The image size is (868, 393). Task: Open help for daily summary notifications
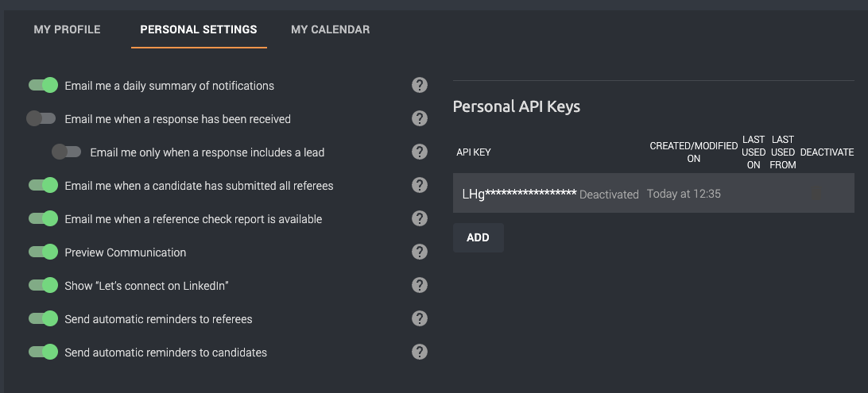point(420,85)
